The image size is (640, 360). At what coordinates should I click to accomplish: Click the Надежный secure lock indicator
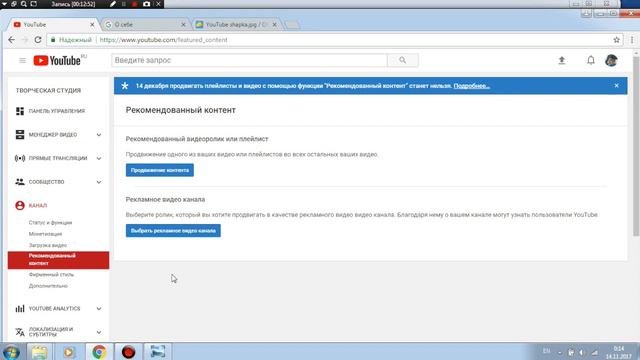71,40
